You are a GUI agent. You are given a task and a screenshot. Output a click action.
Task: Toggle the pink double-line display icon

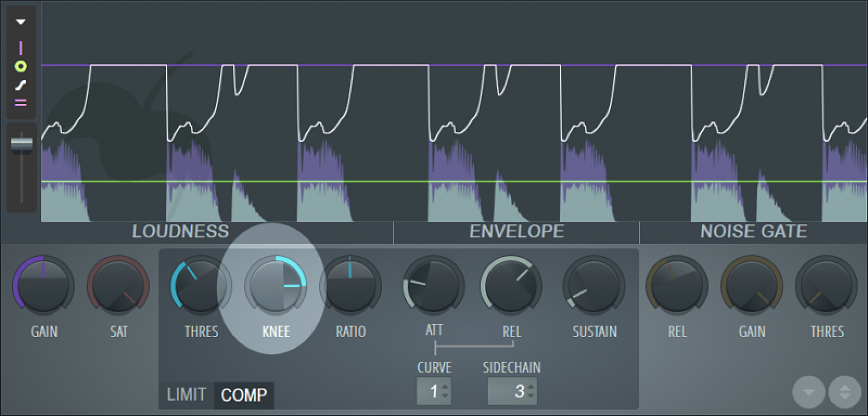(x=21, y=103)
